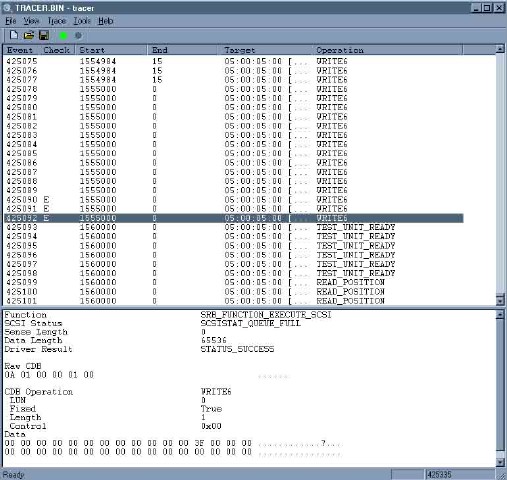The image size is (507, 480).
Task: Click the event list scroll up arrow
Action: click(x=500, y=49)
